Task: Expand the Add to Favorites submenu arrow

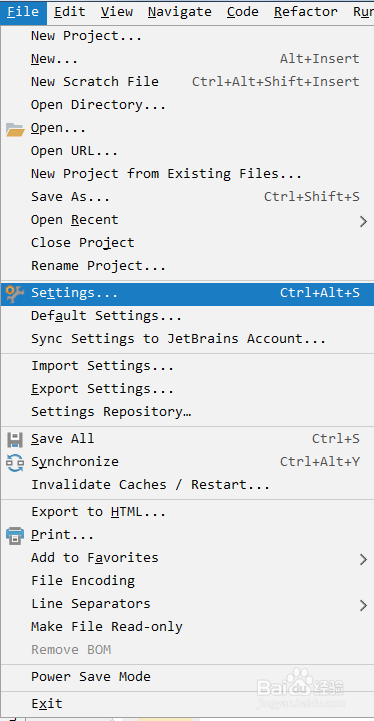Action: (x=363, y=559)
